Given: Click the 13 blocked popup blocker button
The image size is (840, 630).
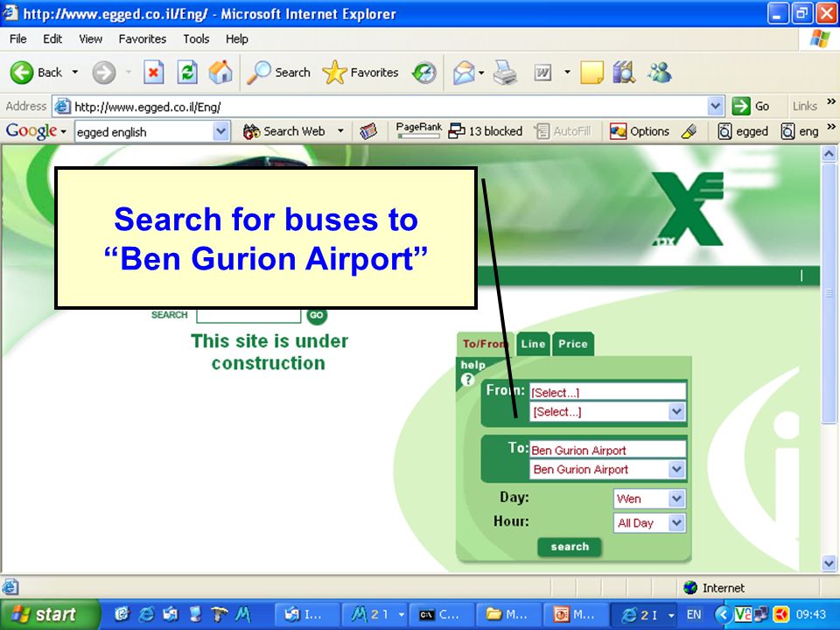Looking at the screenshot, I should pyautogui.click(x=486, y=131).
